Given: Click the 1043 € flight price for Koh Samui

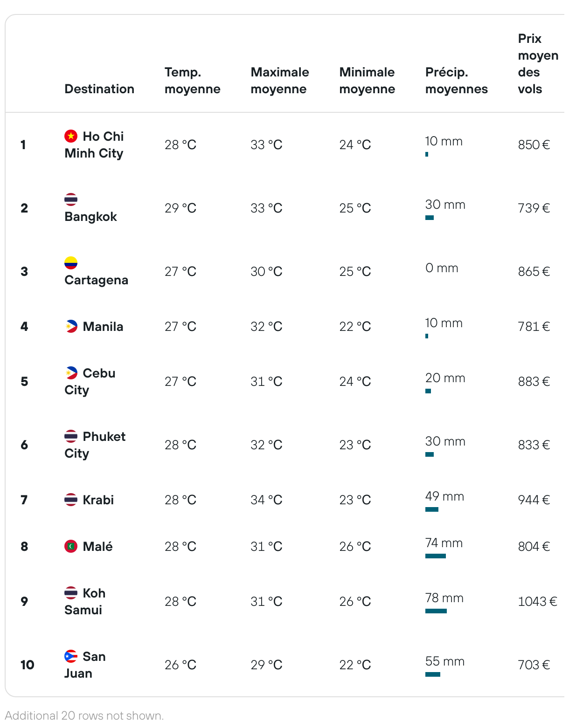Looking at the screenshot, I should (x=538, y=602).
